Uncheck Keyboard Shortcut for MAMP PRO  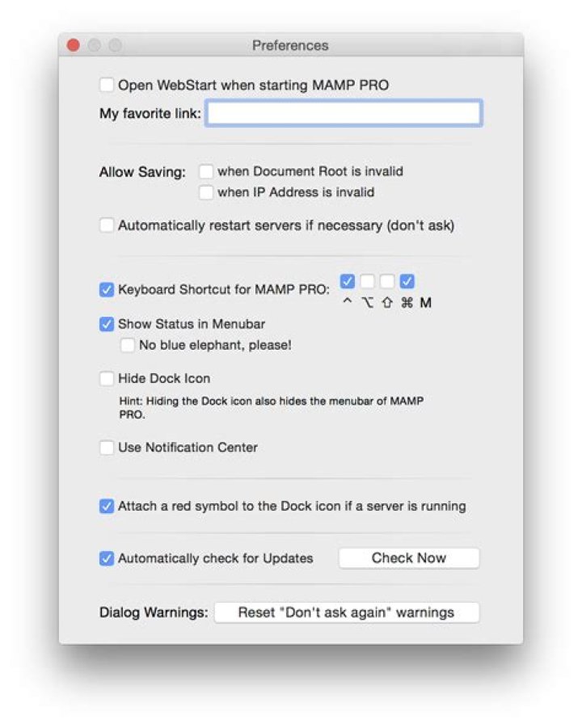pyautogui.click(x=107, y=290)
